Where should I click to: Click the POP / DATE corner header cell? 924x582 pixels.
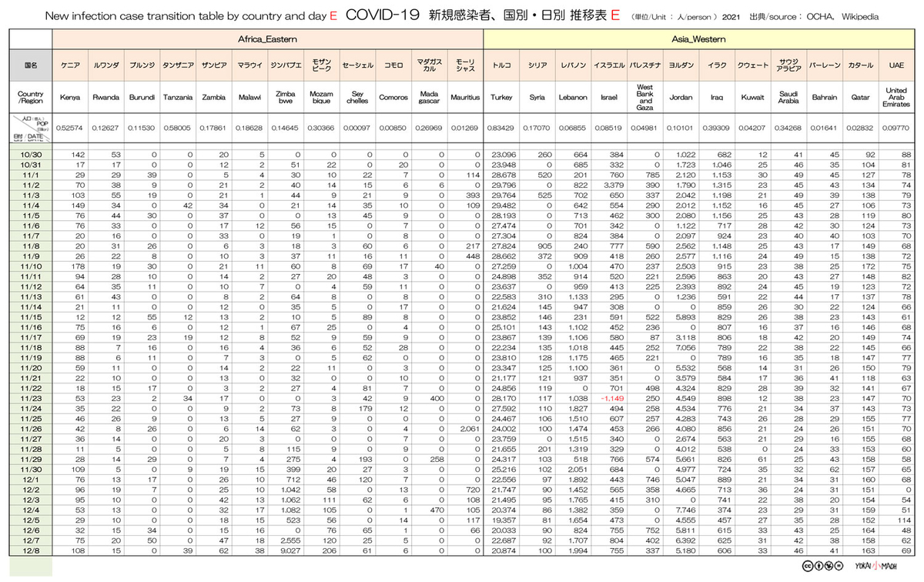(x=32, y=127)
